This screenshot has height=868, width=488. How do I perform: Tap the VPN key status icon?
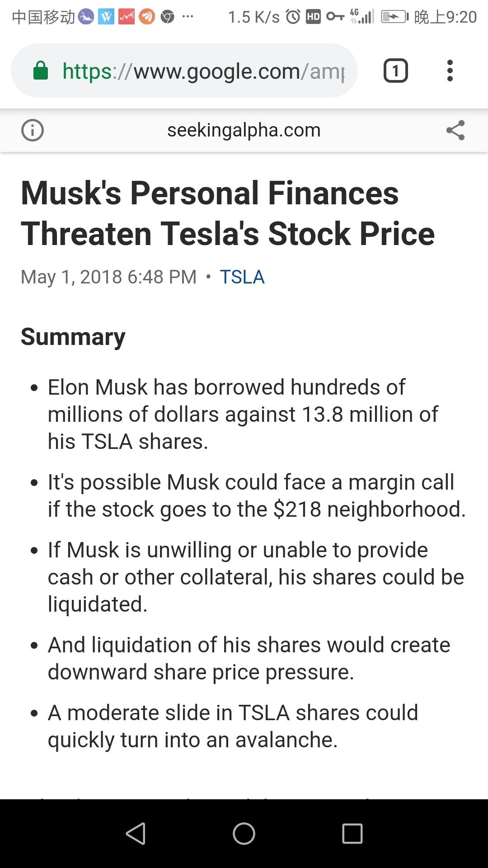[335, 17]
